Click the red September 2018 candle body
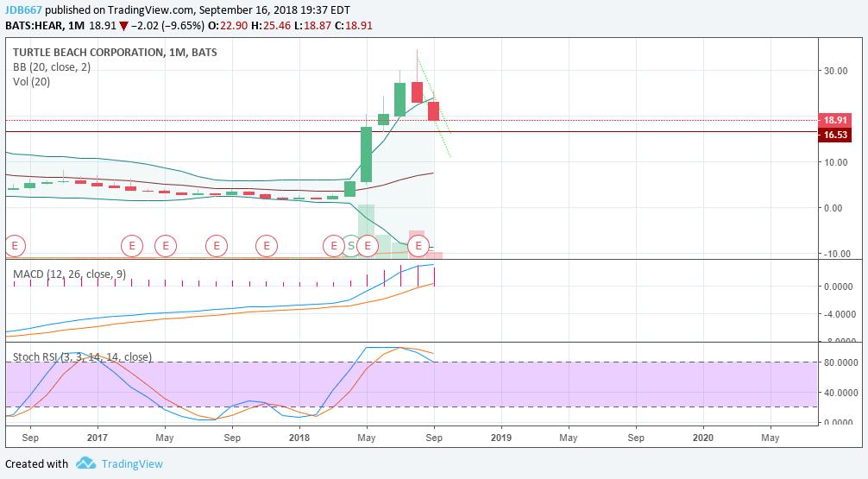 point(433,111)
